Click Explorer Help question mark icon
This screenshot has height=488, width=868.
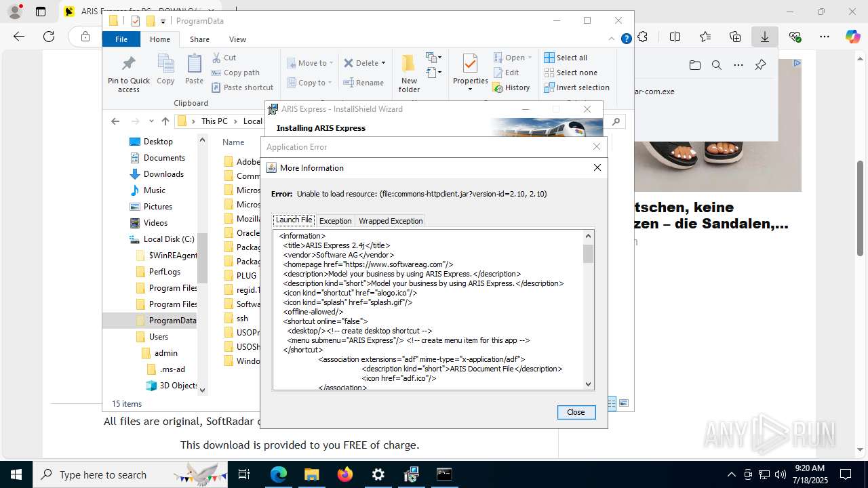tap(627, 39)
